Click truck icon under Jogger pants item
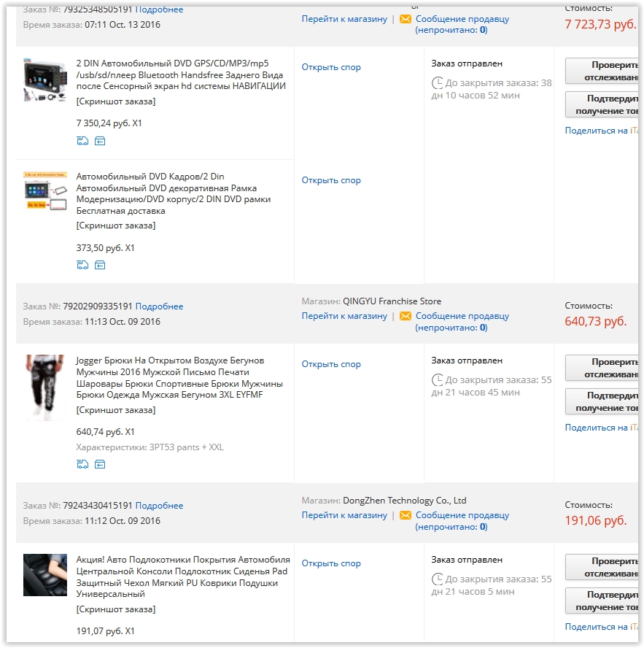 coord(82,464)
